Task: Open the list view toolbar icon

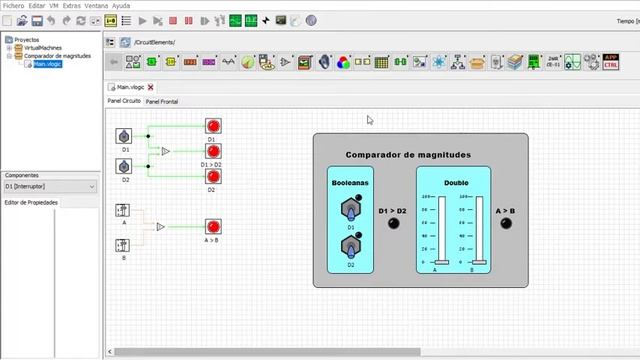Action: [126, 20]
